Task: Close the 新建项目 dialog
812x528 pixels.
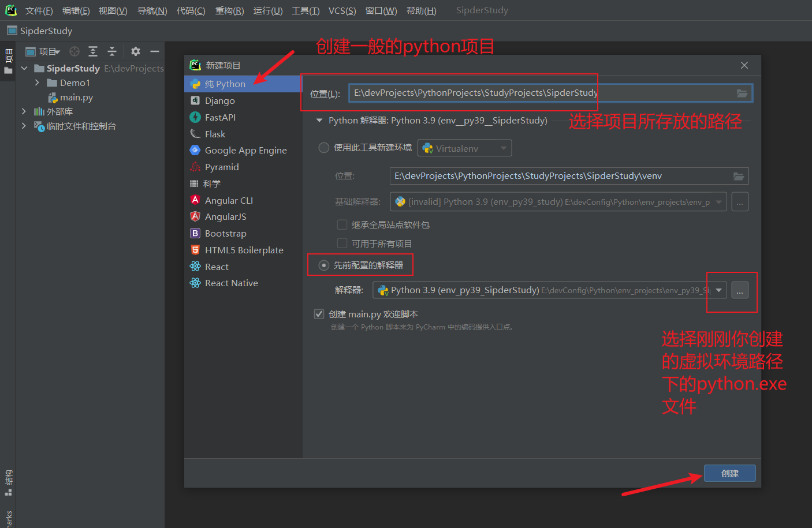Action: (744, 65)
